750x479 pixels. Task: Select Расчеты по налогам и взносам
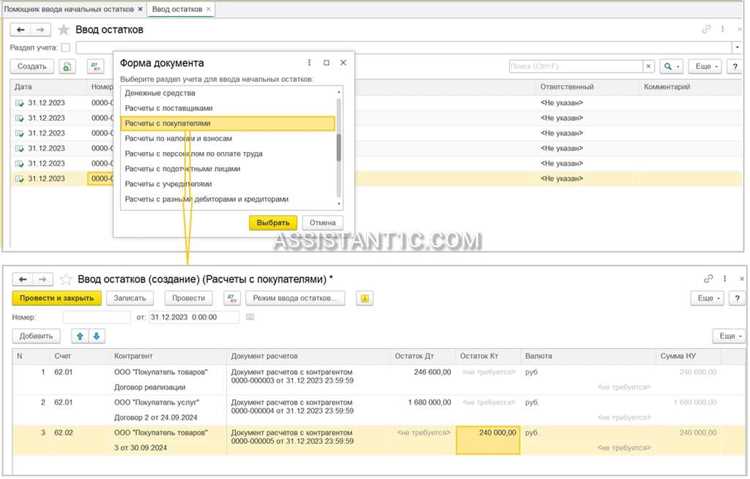point(228,138)
